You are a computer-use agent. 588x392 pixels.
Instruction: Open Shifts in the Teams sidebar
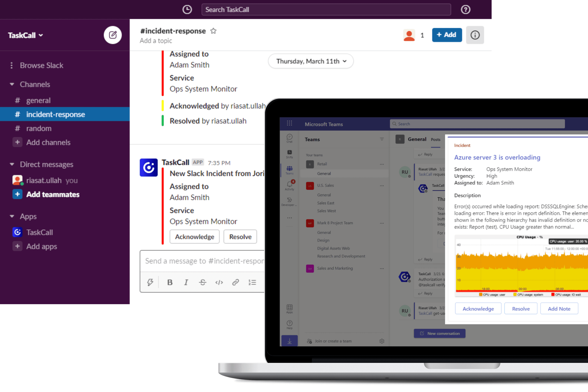coord(289,154)
